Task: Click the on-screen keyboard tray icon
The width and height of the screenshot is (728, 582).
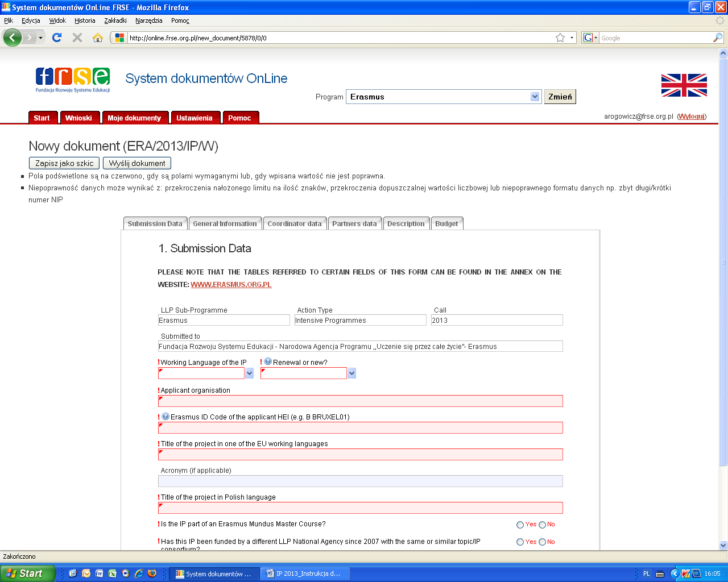Action: tap(660, 573)
